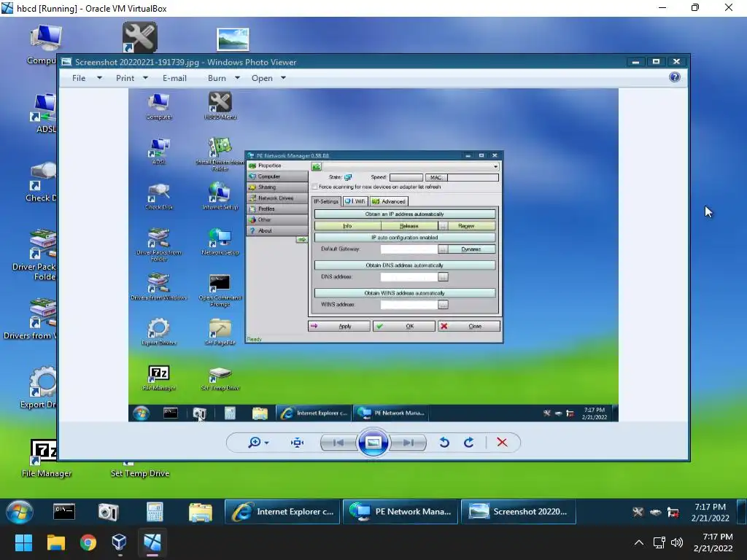The width and height of the screenshot is (747, 560).
Task: Click the host volume speaker icon
Action: click(676, 542)
